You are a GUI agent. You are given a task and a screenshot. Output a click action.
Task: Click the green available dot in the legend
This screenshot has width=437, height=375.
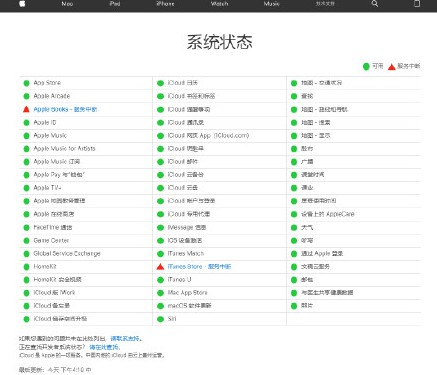(x=366, y=66)
